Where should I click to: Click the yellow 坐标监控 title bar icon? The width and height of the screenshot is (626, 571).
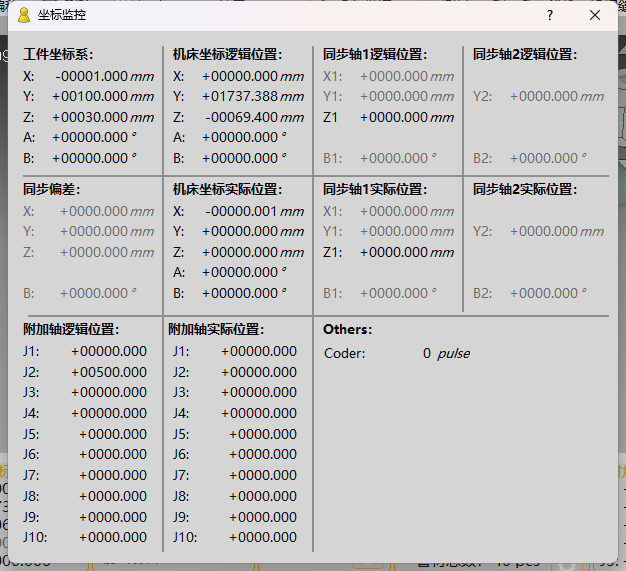[23, 16]
